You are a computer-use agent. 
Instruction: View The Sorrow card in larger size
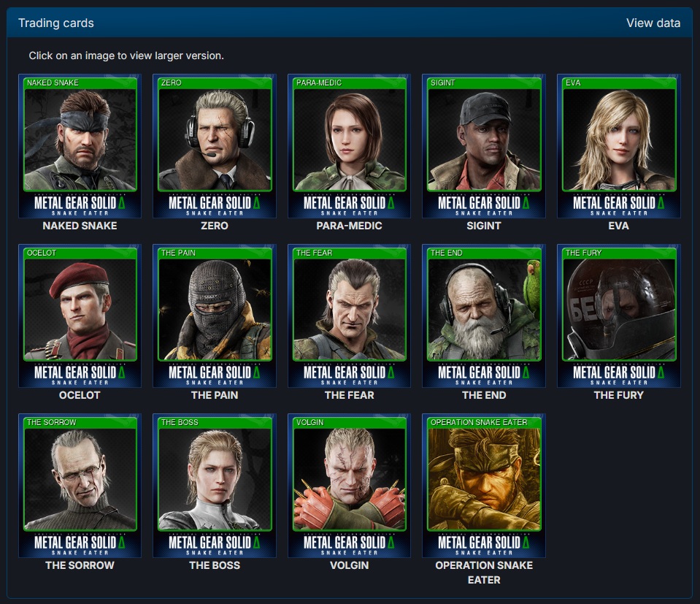pos(80,486)
